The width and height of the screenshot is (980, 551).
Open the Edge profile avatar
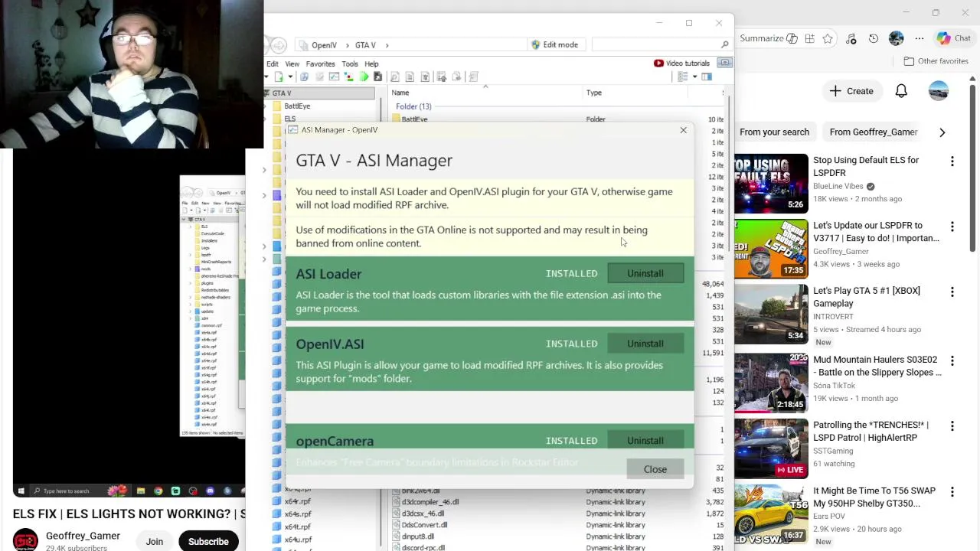tap(897, 38)
